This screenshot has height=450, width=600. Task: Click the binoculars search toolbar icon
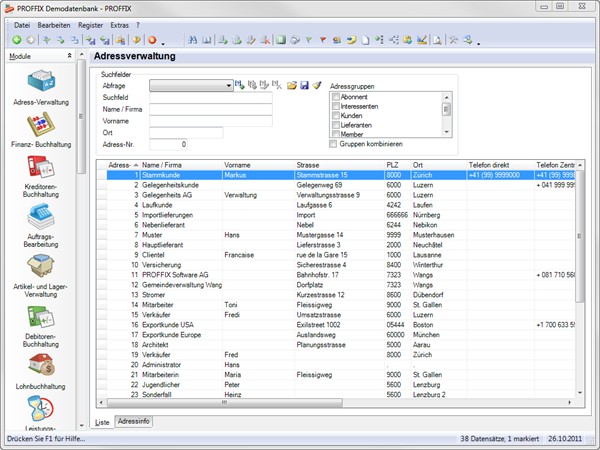click(193, 40)
